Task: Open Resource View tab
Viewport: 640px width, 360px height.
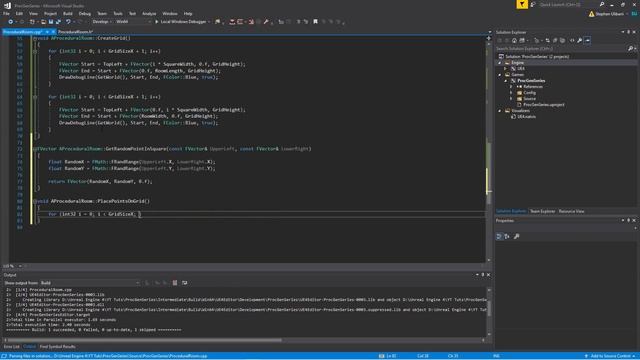Action: click(x=571, y=211)
